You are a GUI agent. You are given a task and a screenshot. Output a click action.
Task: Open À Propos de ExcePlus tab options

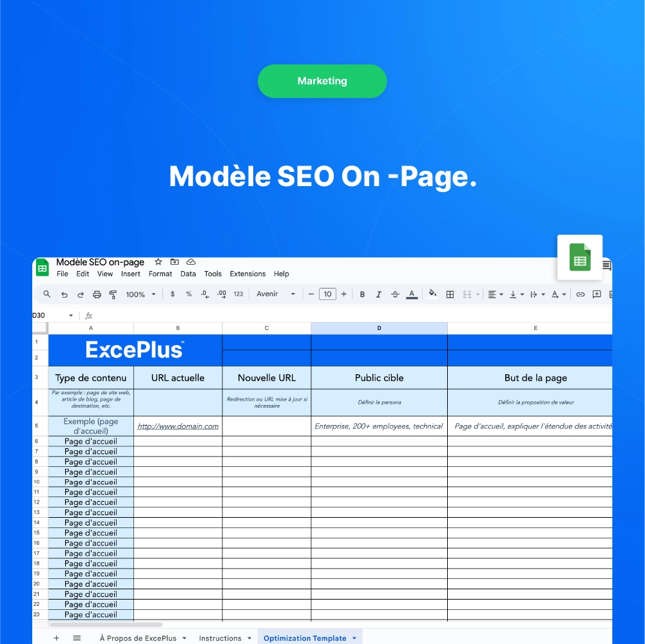point(184,638)
